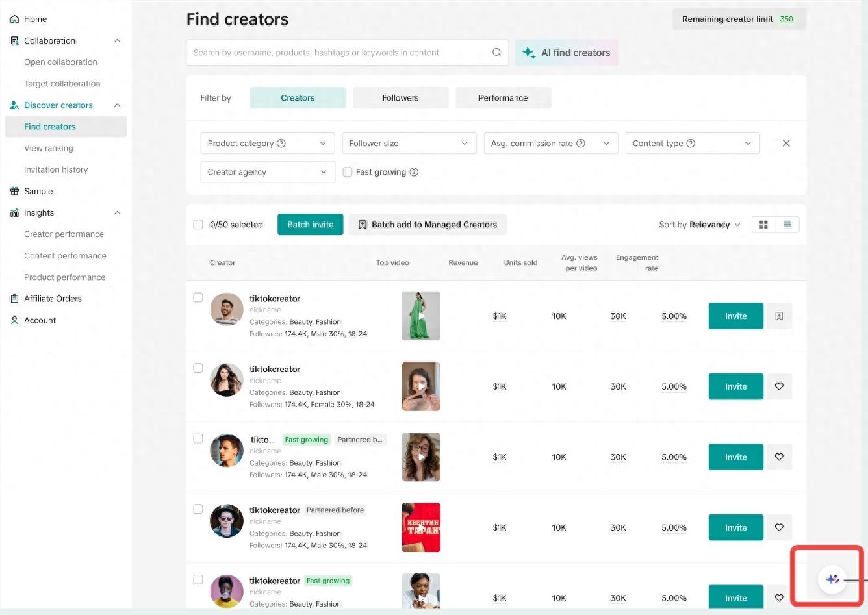This screenshot has height=615, width=868.
Task: Click heart icon on Partnered before creator row
Action: 779,527
